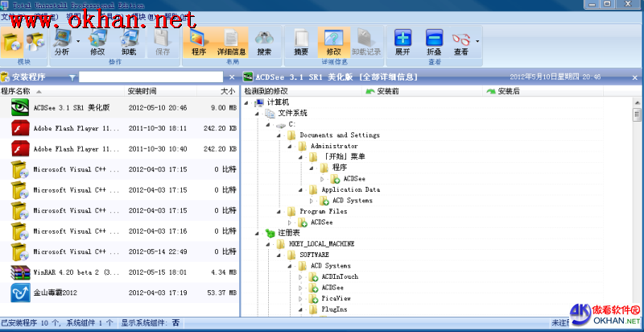
Task: Toggle the 搜索 binoculars layout button
Action: pyautogui.click(x=264, y=43)
